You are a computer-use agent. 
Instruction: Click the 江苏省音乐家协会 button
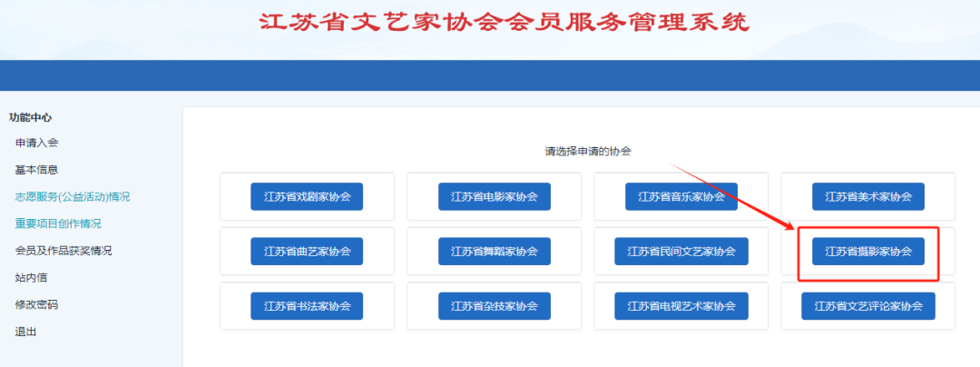pos(681,196)
